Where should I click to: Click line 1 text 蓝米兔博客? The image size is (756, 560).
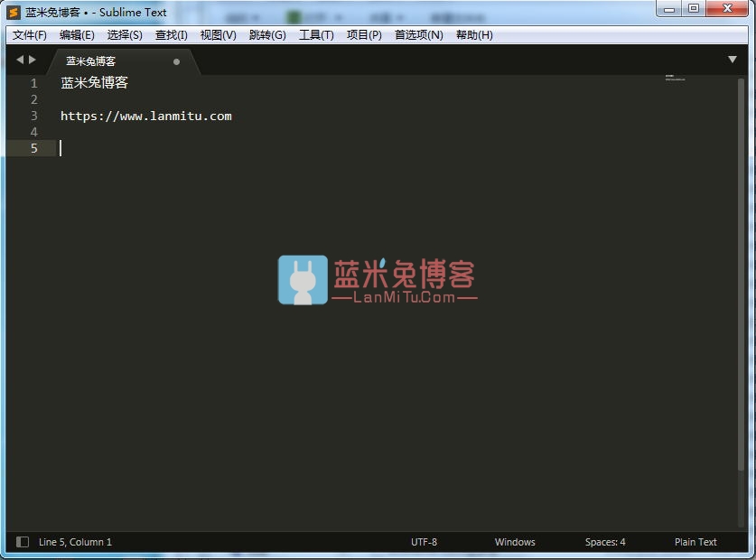95,82
